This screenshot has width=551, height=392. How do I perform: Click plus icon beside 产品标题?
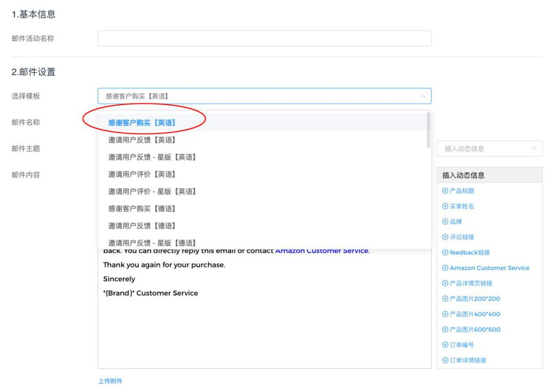[445, 191]
